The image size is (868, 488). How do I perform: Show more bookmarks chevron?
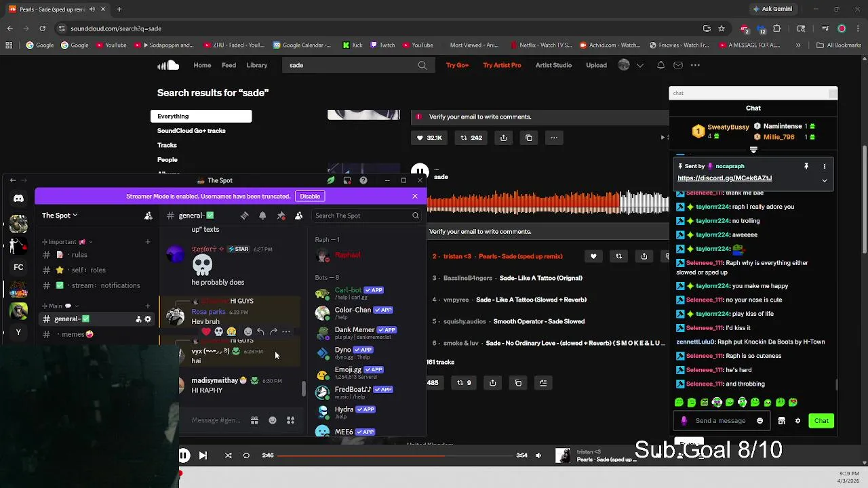click(798, 45)
